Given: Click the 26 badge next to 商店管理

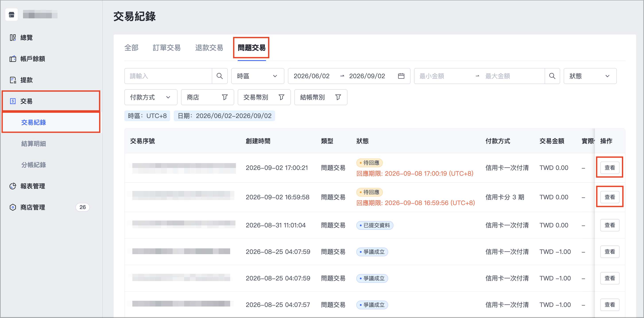Looking at the screenshot, I should pos(83,207).
